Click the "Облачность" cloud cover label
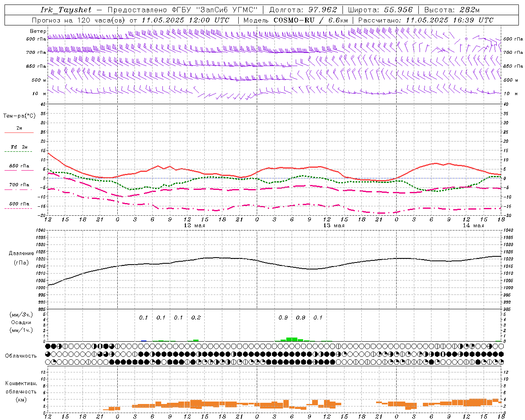This screenshot has width=525, height=420. [21, 356]
